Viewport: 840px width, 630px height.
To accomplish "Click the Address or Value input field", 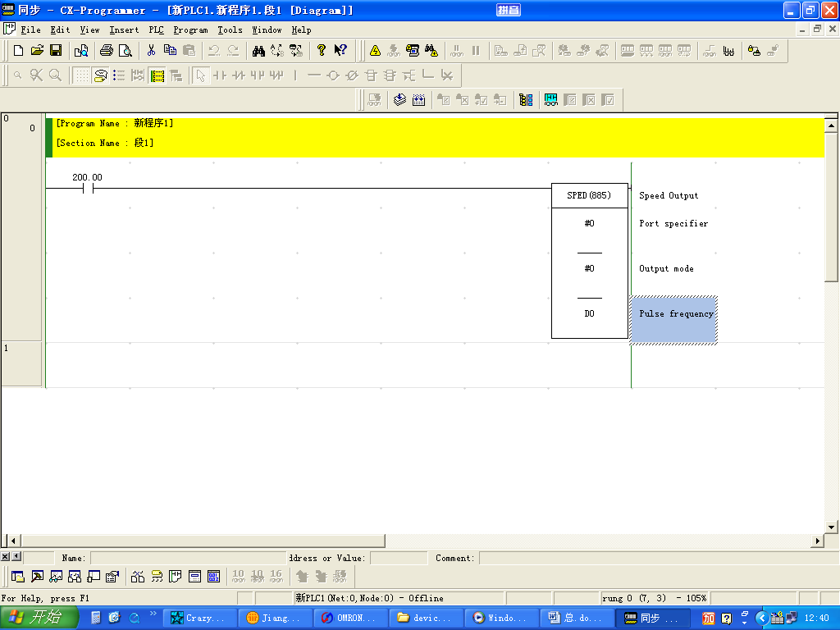I will point(399,558).
